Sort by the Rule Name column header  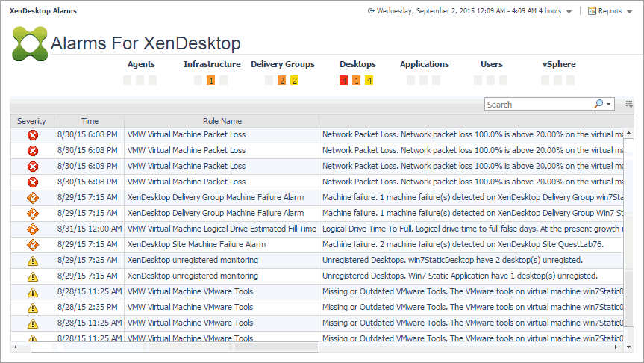[222, 121]
